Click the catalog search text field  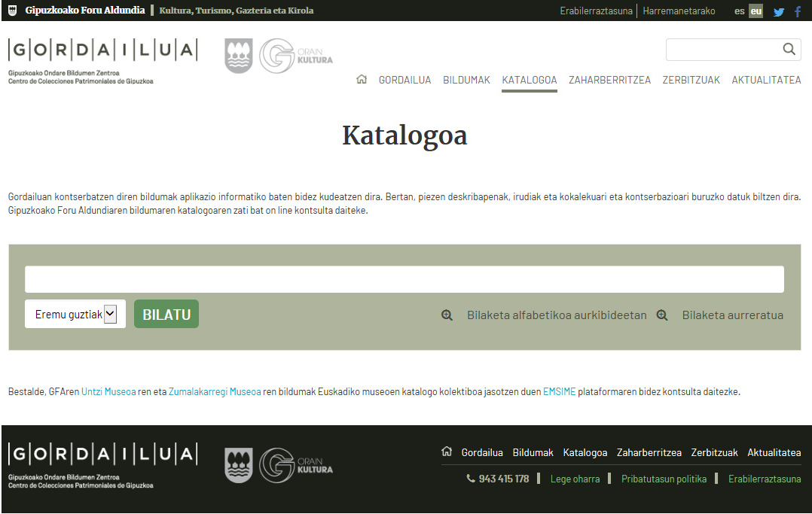pyautogui.click(x=404, y=279)
